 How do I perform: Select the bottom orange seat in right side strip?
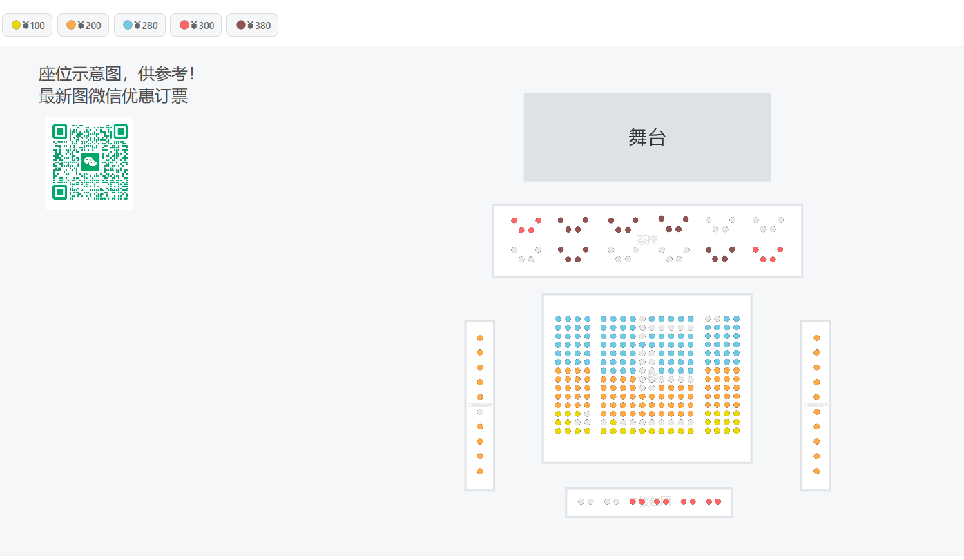point(816,471)
